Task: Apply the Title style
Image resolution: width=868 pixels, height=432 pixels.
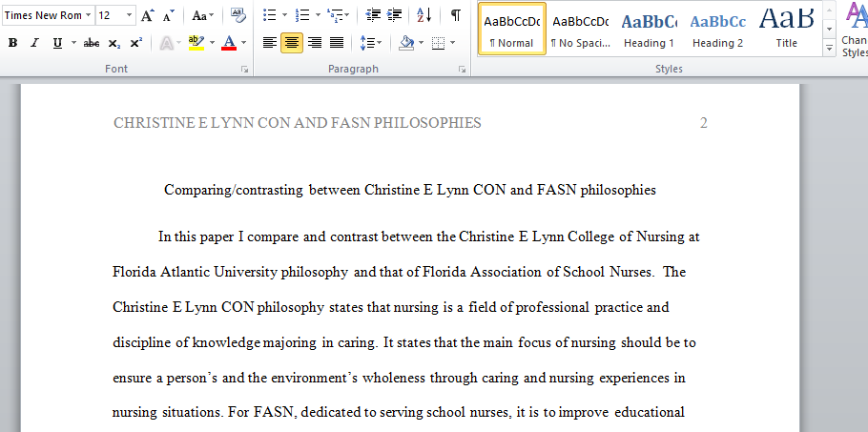Action: coord(786,30)
